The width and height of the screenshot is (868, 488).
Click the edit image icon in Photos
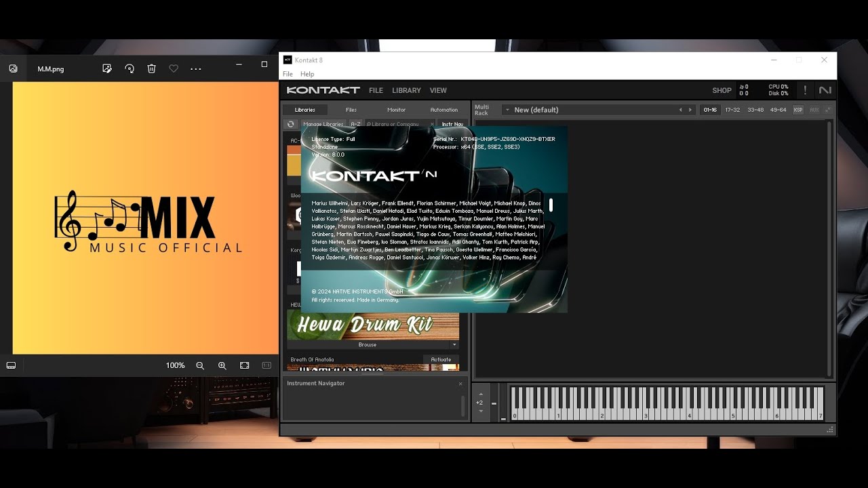coord(107,68)
